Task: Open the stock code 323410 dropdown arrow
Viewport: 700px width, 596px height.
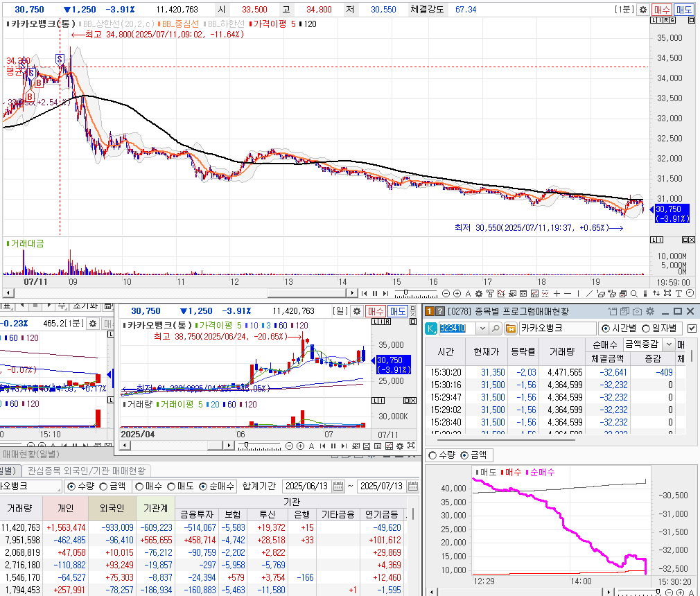Action: (482, 328)
